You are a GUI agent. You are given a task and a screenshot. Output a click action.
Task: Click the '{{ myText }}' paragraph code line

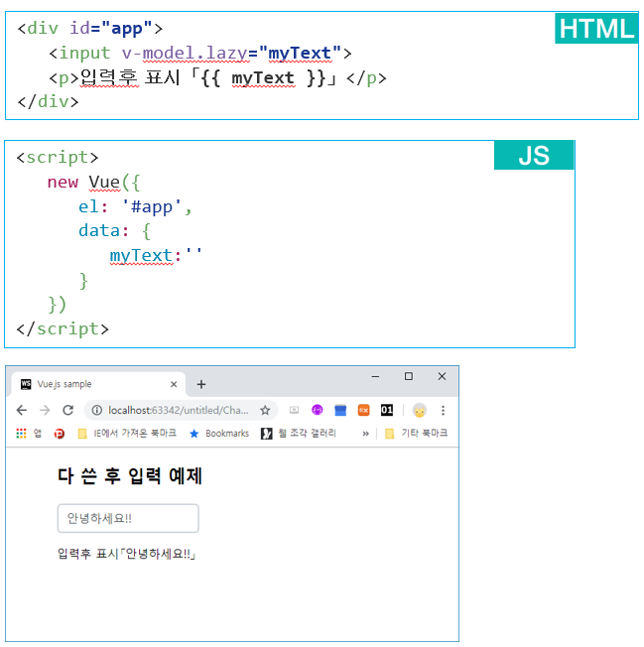pyautogui.click(x=217, y=78)
